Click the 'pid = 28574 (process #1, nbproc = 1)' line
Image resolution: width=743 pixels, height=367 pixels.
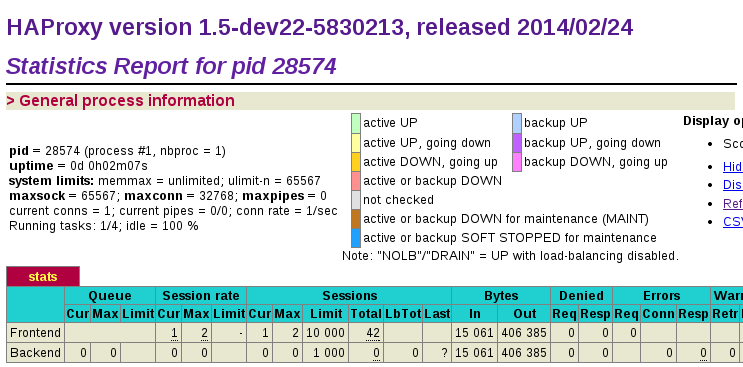point(118,151)
